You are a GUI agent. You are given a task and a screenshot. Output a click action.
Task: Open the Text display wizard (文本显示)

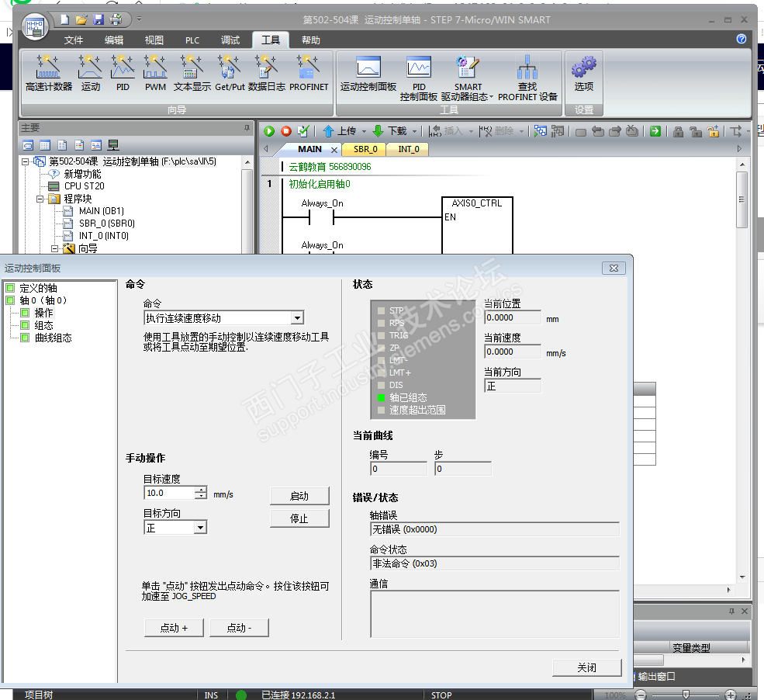click(192, 73)
